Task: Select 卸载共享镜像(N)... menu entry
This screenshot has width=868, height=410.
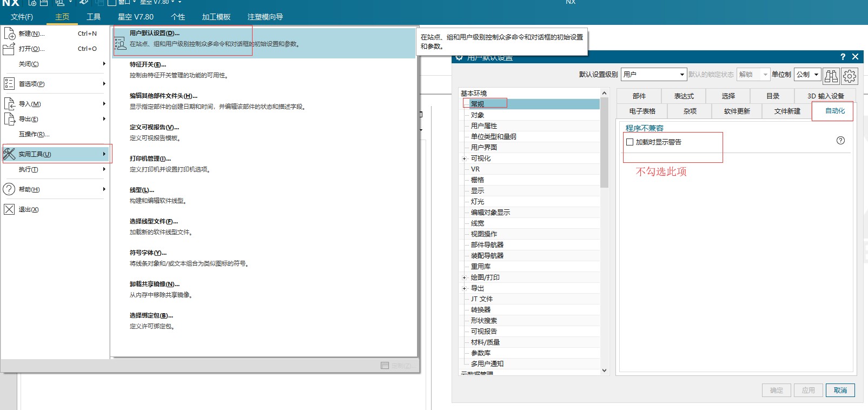Action: click(x=263, y=289)
